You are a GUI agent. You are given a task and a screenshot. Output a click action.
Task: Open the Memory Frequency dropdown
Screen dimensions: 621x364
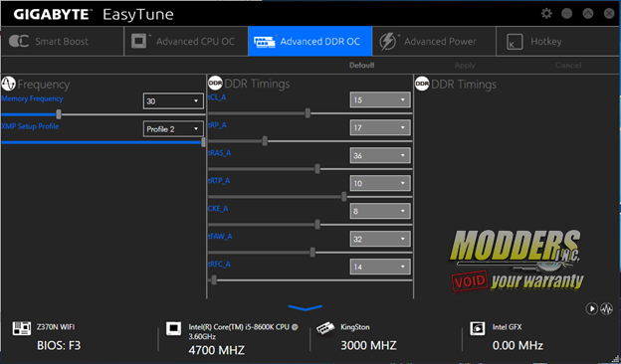(x=173, y=101)
